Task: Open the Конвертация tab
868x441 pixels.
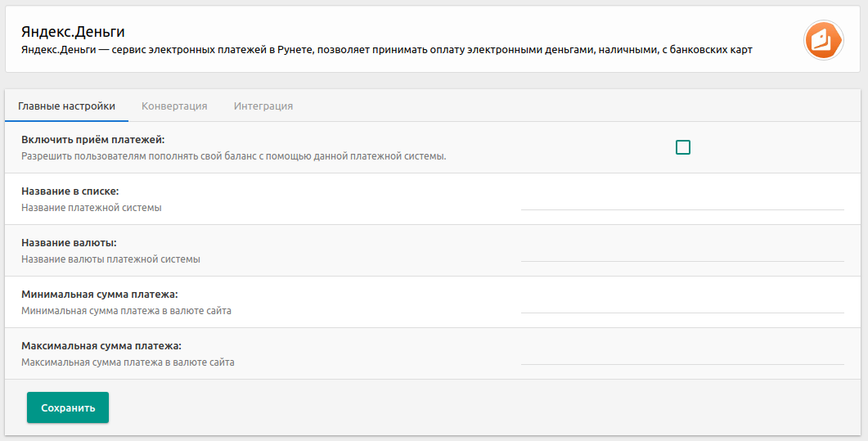Action: [174, 106]
